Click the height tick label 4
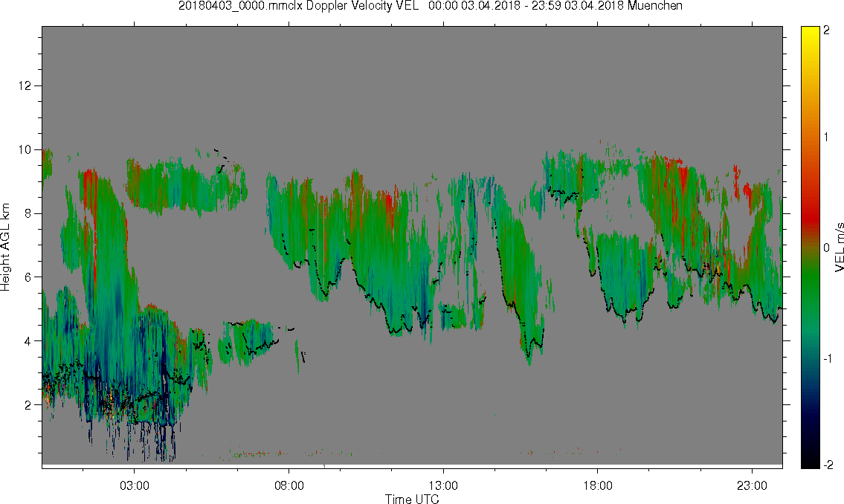This screenshot has height=504, width=844. pyautogui.click(x=28, y=341)
